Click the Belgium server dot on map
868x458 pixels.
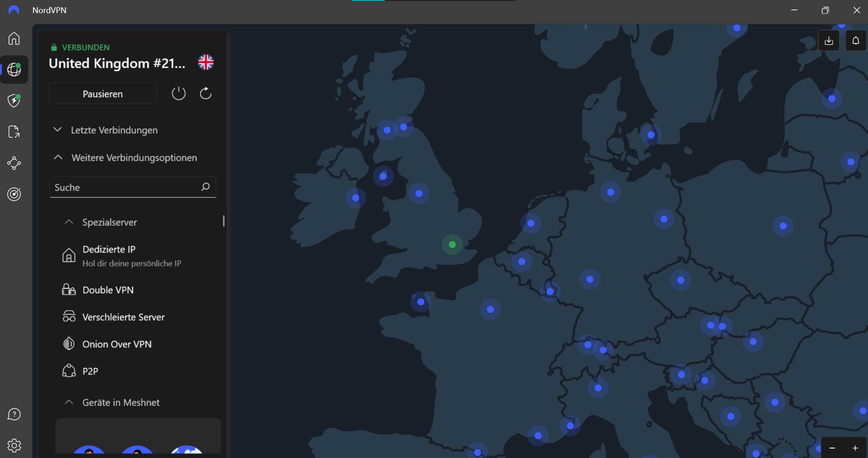click(522, 262)
